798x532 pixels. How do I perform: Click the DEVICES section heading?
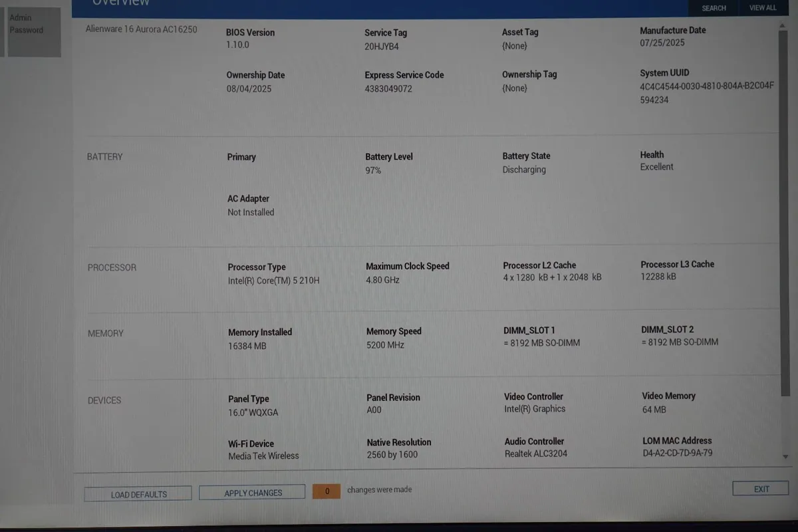[x=104, y=400]
